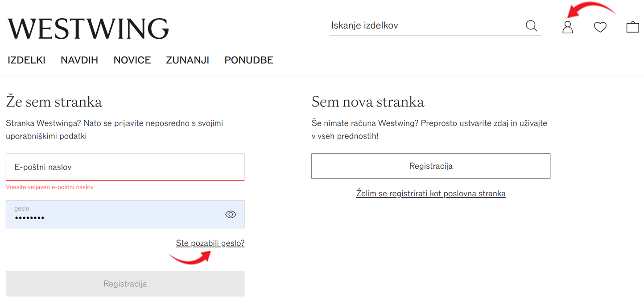This screenshot has height=301, width=644.
Task: Open the ZUNANJI menu
Action: coord(187,60)
